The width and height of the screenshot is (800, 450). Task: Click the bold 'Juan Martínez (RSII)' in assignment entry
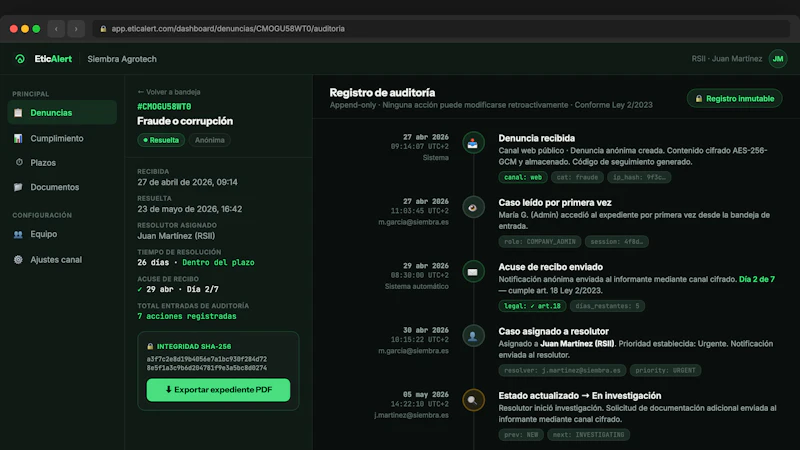577,343
